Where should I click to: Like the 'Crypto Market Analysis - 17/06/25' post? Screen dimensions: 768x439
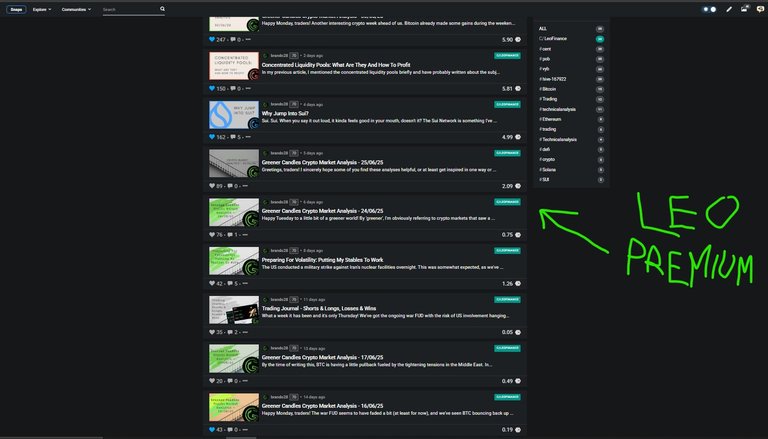[x=212, y=381]
